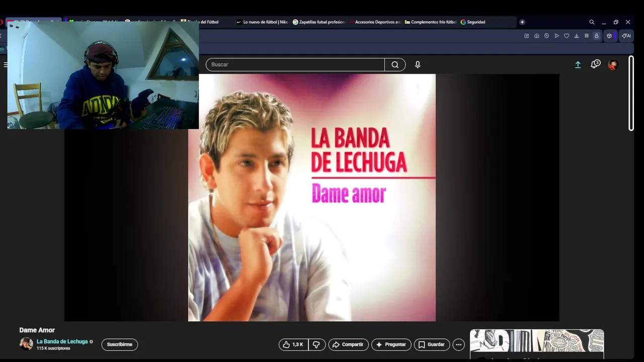The height and width of the screenshot is (362, 644).
Task: Click the 115 K suscriptores text
Action: [x=53, y=348]
